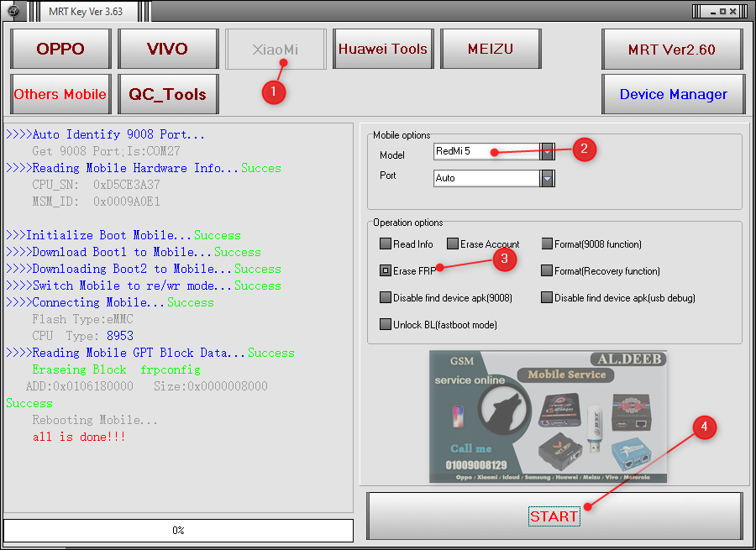
Task: Click 'Eraseing Block frpconfig' log line
Action: tap(116, 369)
